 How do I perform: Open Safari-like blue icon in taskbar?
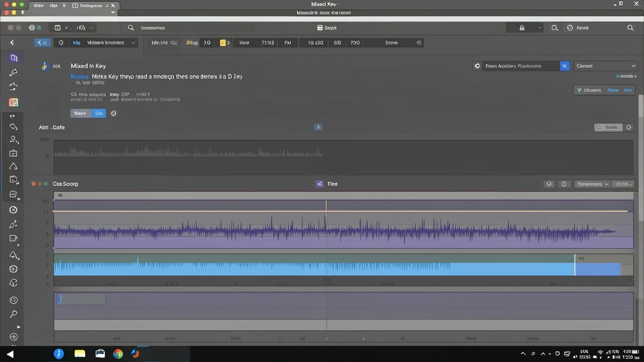59,354
